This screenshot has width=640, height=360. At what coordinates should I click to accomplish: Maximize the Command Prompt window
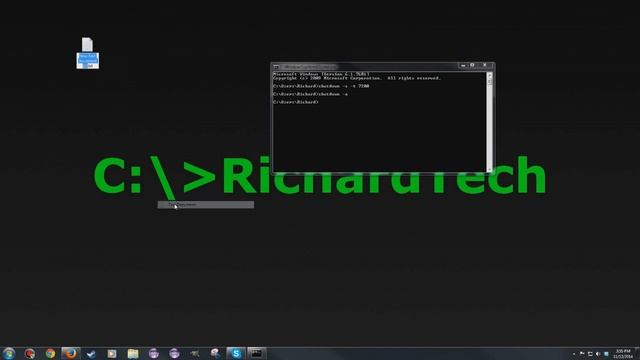[472, 65]
